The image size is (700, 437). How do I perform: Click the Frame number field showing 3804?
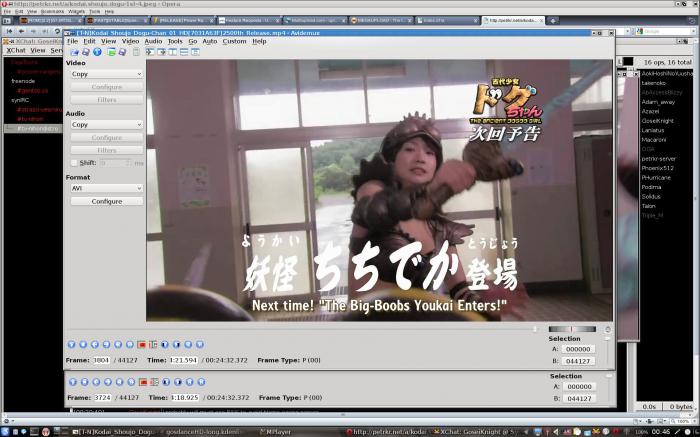pos(101,360)
